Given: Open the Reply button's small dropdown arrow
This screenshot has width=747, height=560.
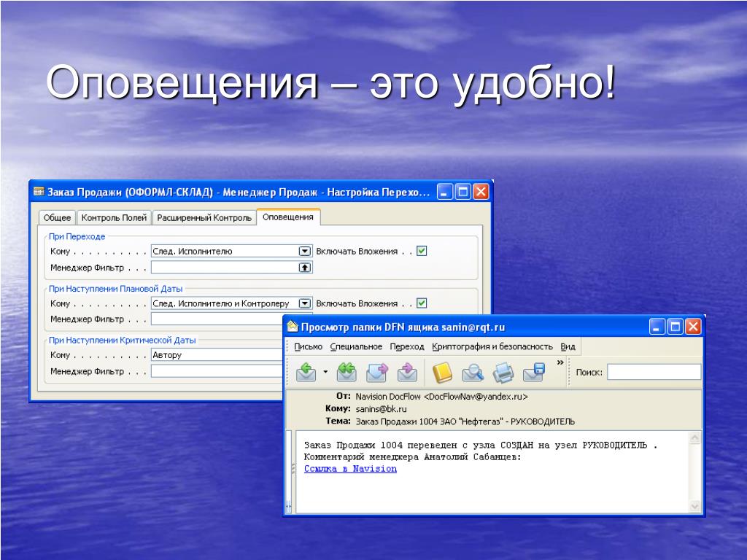Looking at the screenshot, I should [x=325, y=372].
